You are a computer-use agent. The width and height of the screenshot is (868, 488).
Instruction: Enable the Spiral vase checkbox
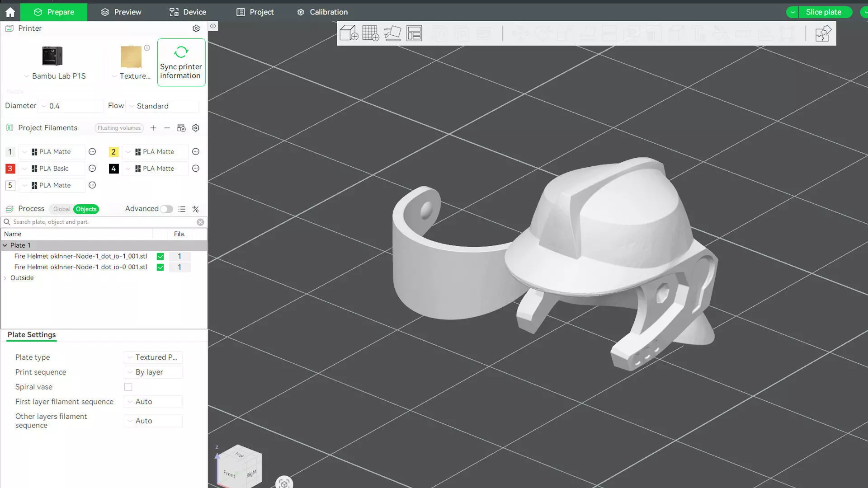[x=128, y=387]
